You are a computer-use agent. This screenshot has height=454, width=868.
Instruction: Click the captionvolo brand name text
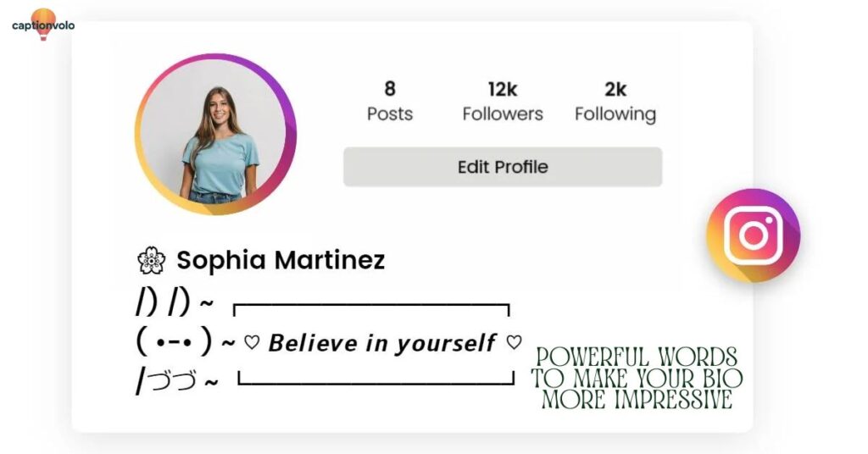[x=43, y=25]
